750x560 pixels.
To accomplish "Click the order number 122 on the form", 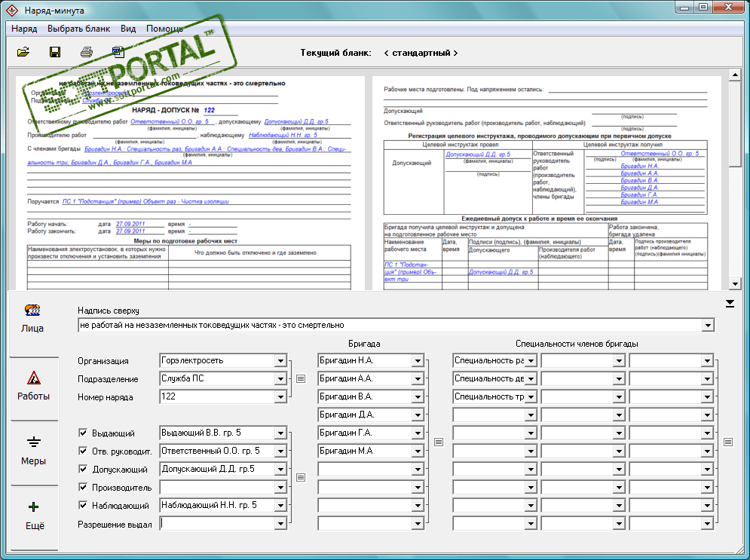I will [x=209, y=110].
